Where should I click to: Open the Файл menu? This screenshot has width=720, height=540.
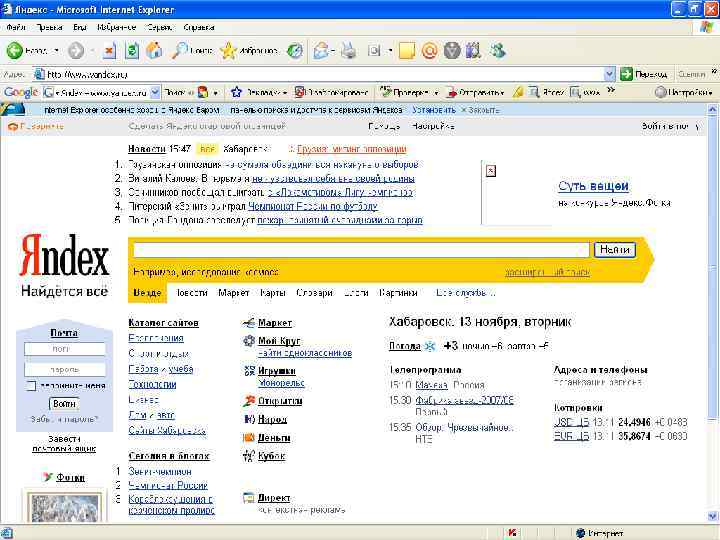point(16,28)
